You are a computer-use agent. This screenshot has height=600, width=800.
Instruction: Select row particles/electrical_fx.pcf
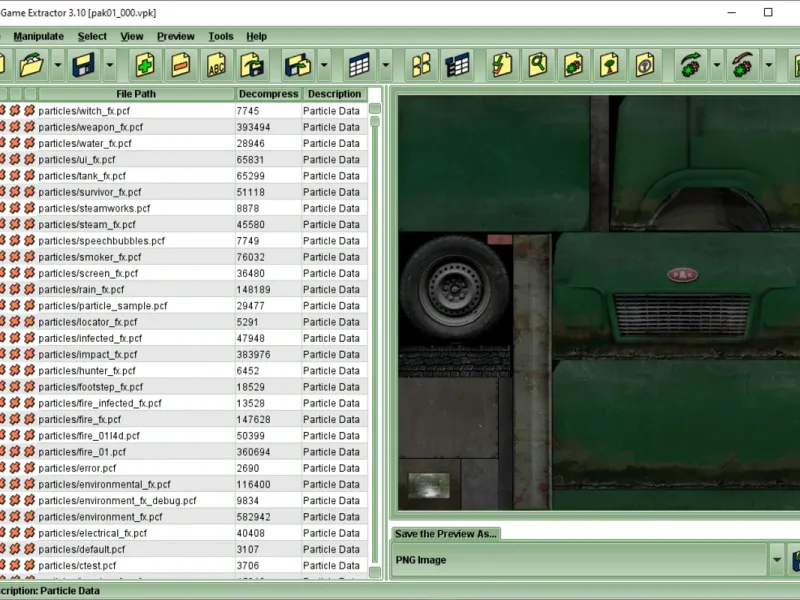pyautogui.click(x=183, y=533)
